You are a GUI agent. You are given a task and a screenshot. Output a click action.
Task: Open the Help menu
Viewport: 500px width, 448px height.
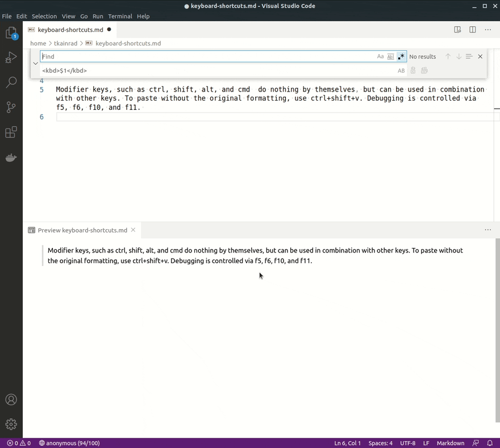[143, 16]
